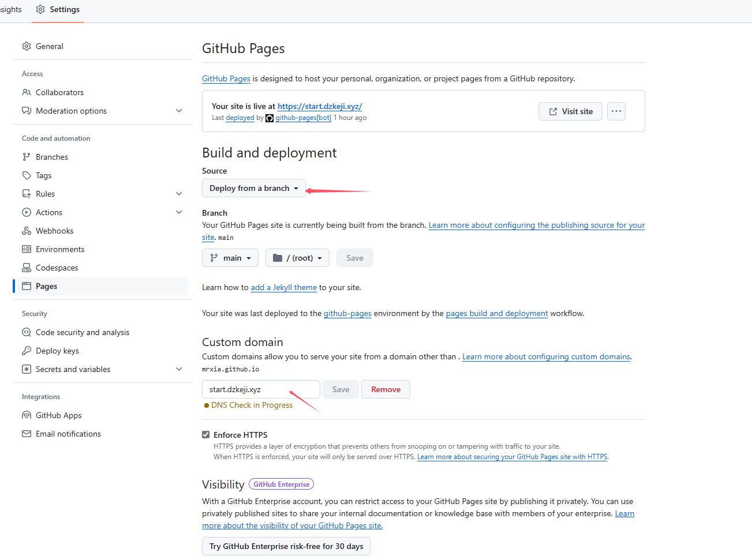Image resolution: width=752 pixels, height=560 pixels.
Task: Click the General gear icon in sidebar
Action: coord(27,46)
